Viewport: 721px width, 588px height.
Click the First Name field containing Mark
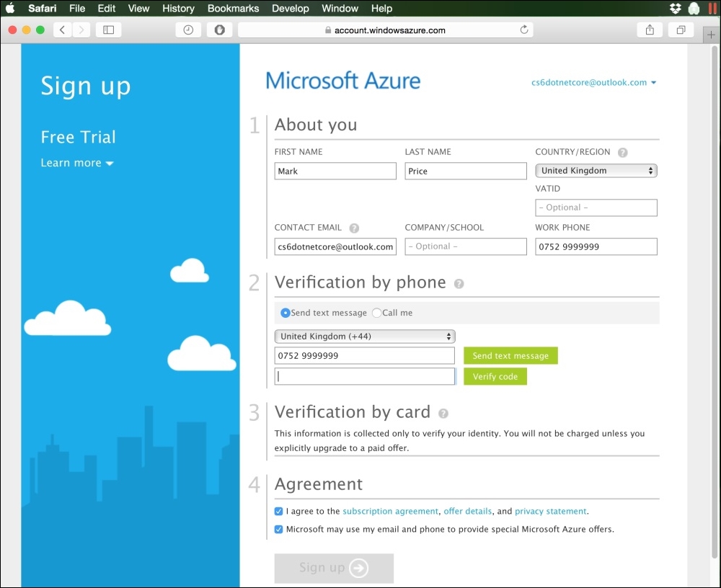click(x=335, y=171)
